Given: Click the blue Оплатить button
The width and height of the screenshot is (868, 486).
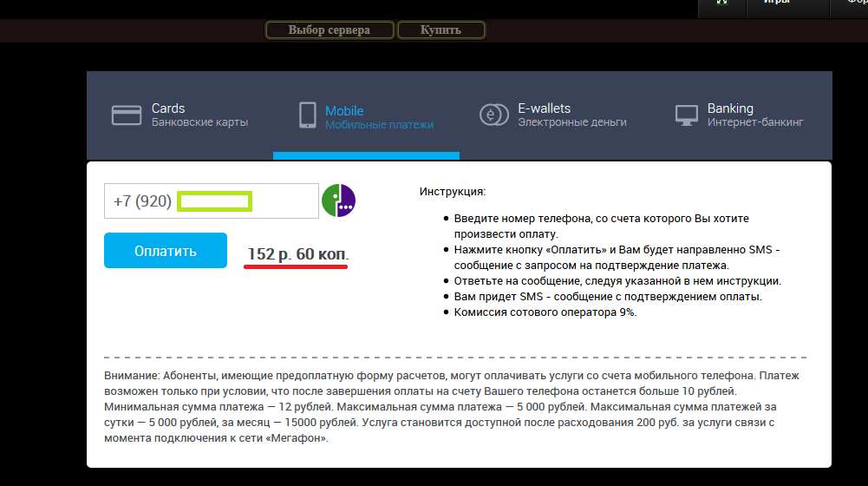Looking at the screenshot, I should (x=166, y=251).
